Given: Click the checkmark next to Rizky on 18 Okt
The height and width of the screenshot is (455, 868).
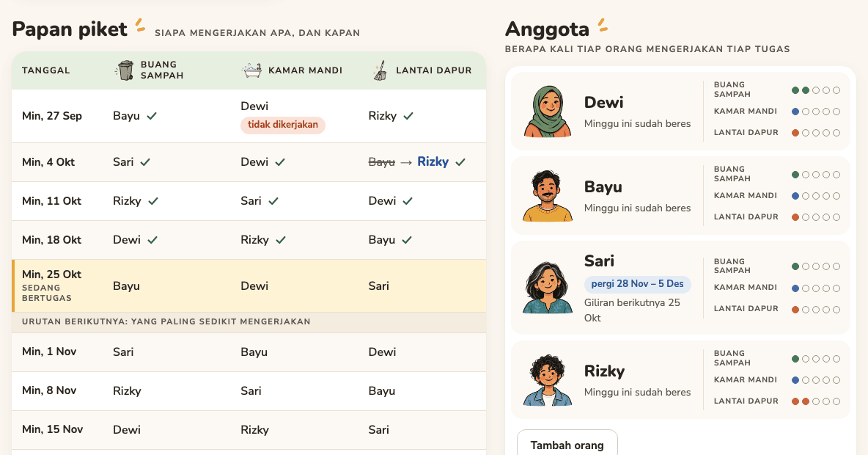Looking at the screenshot, I should coord(281,240).
